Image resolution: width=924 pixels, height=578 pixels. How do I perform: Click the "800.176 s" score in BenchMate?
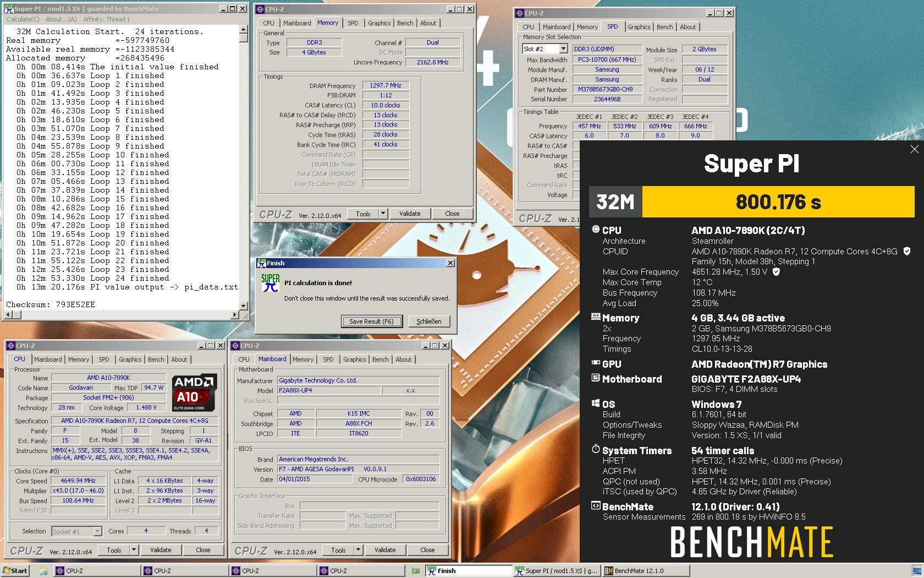pyautogui.click(x=778, y=202)
